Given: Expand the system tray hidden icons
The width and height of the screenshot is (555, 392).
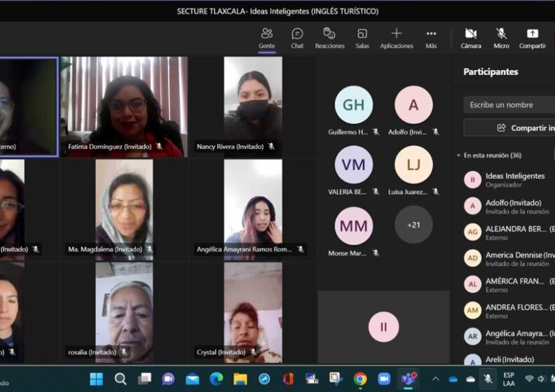Looking at the screenshot, I should (x=435, y=379).
